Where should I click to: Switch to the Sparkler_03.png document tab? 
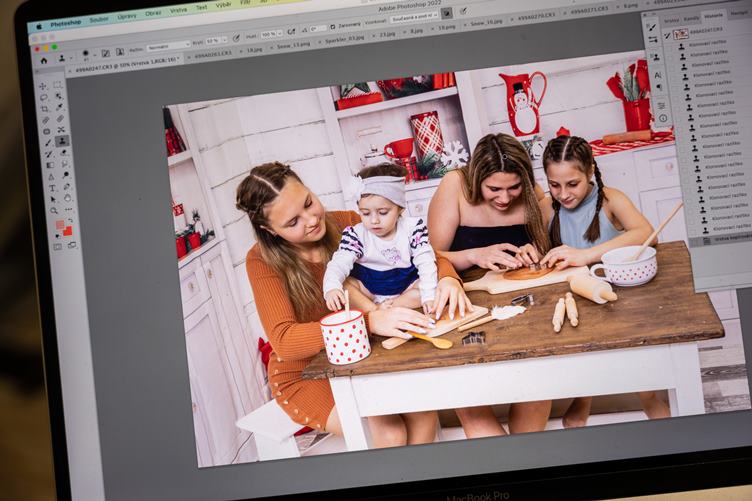point(345,38)
